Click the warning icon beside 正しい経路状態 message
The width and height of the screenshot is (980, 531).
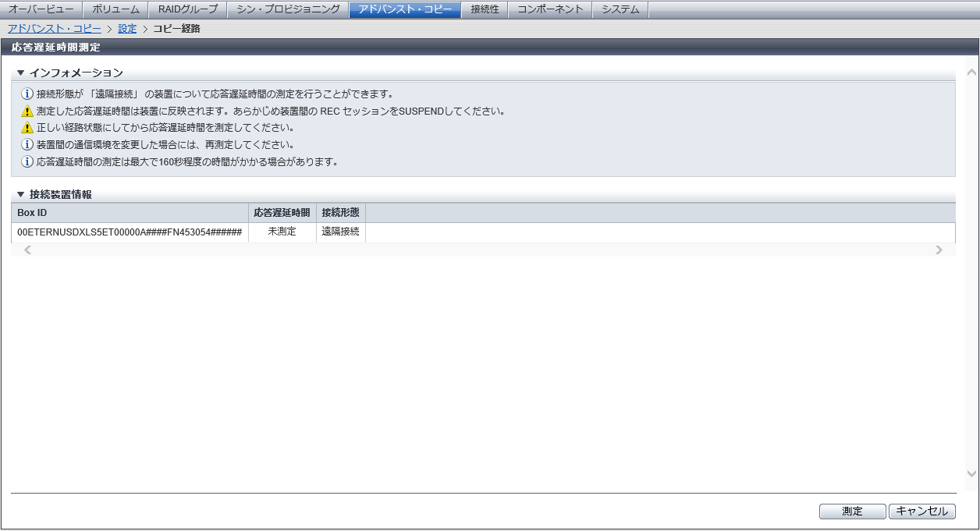click(27, 128)
